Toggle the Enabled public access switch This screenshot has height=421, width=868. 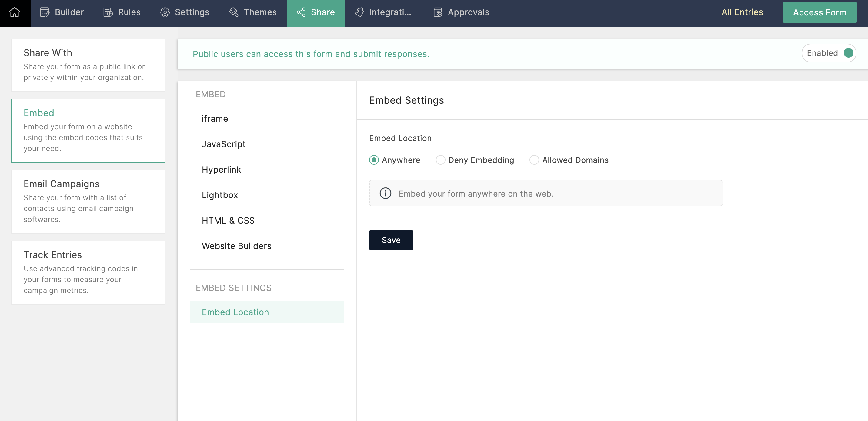[x=848, y=53]
